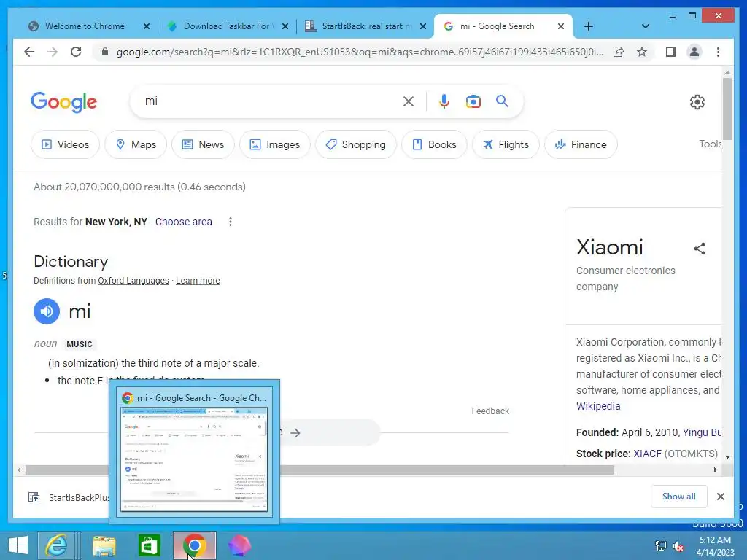Screen dimensions: 747x560
Task: Filter results by Images
Action: (275, 144)
